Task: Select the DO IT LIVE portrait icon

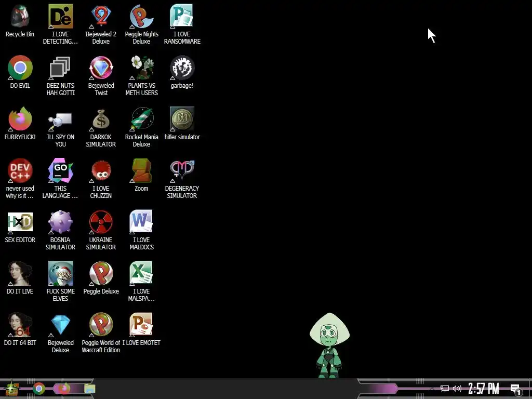Action: click(x=20, y=273)
